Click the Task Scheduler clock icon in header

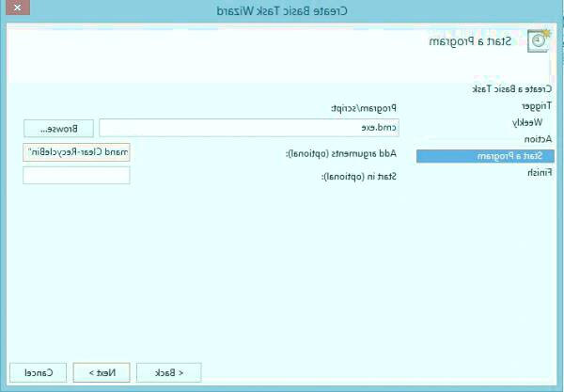pyautogui.click(x=539, y=41)
